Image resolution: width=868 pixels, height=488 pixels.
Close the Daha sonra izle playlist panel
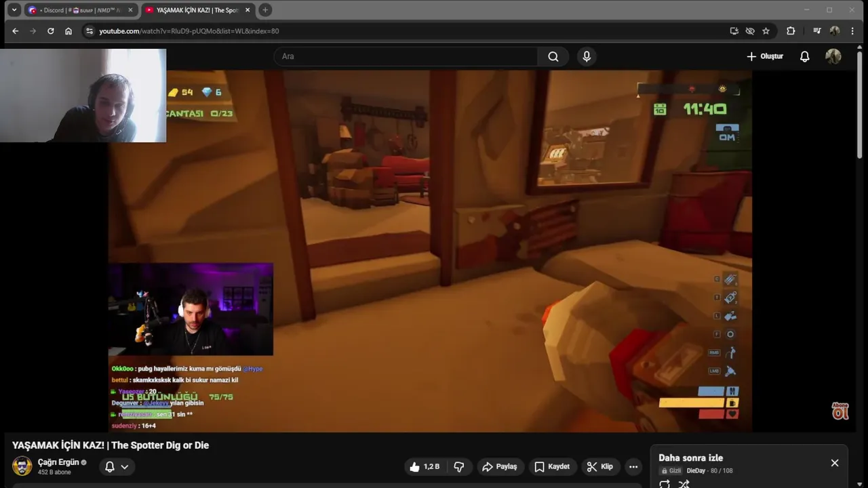tap(835, 463)
